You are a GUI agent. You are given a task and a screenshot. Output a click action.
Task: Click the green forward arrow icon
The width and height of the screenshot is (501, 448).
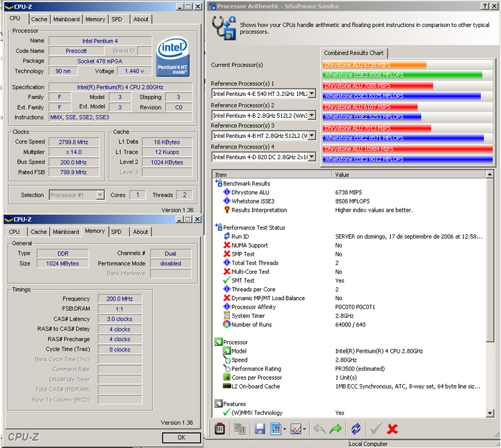pyautogui.click(x=336, y=429)
